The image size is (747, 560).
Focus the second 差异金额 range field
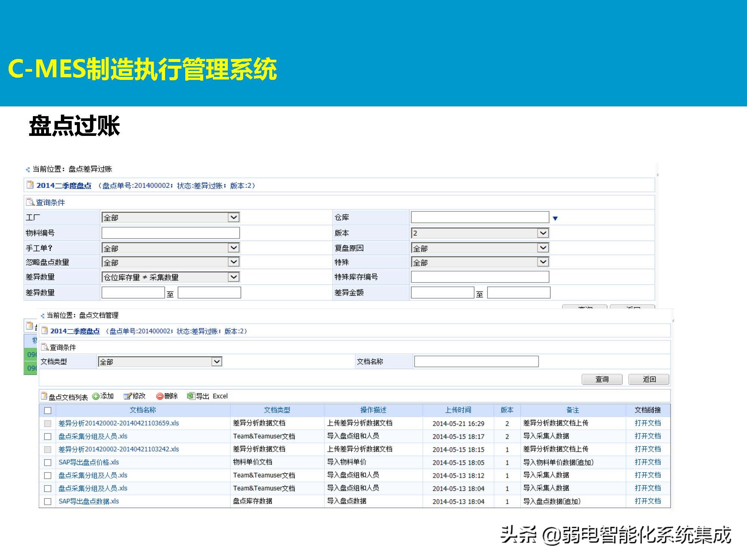click(519, 292)
